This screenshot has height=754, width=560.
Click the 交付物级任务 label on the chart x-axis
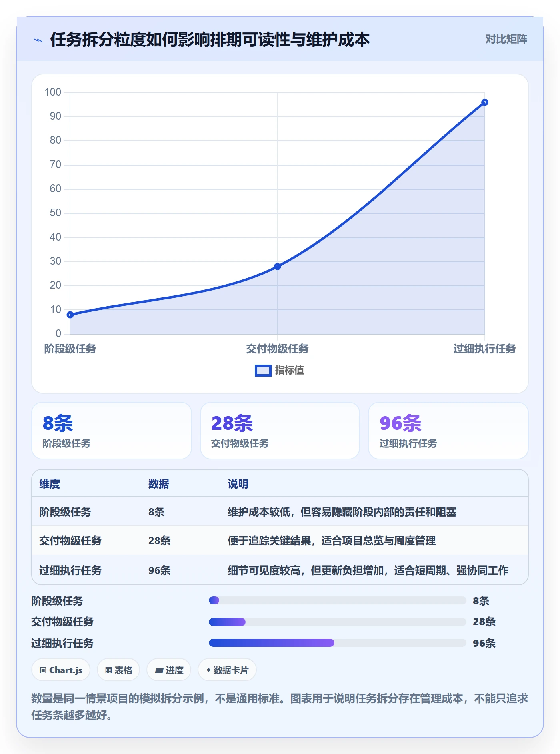pyautogui.click(x=277, y=349)
